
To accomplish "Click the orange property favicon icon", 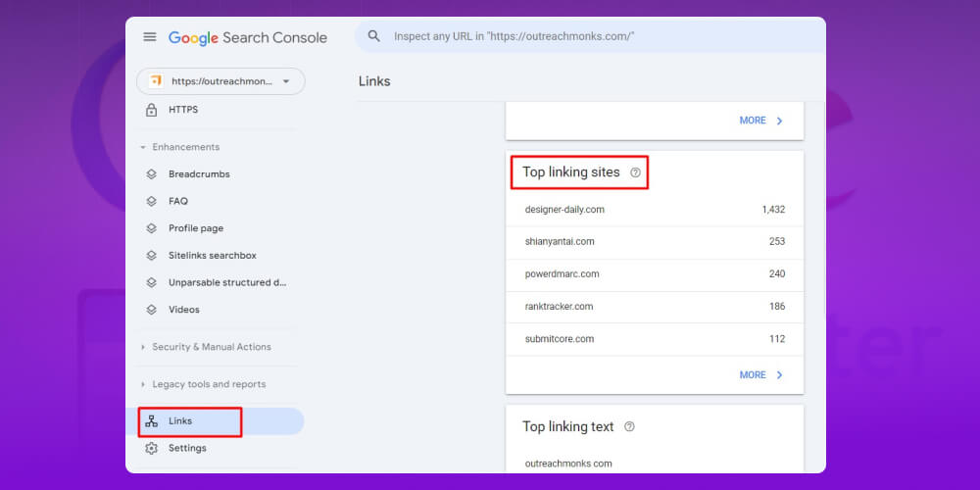I will [x=156, y=81].
